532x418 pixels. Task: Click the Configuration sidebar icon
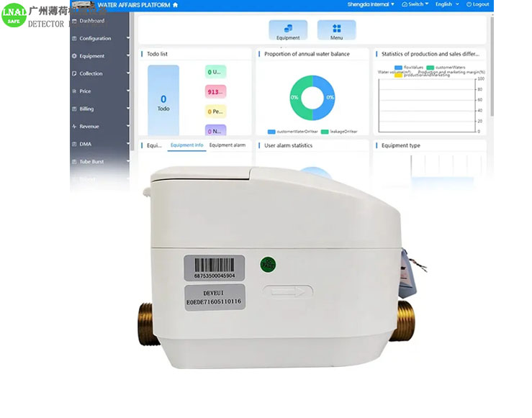(74, 38)
